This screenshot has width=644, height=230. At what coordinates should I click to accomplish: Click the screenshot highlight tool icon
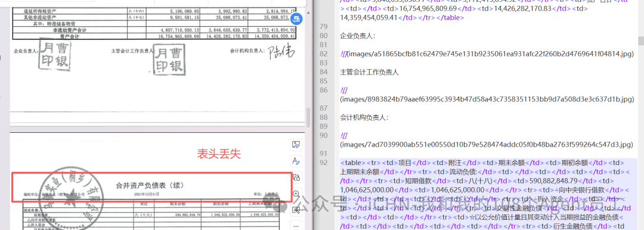296,210
